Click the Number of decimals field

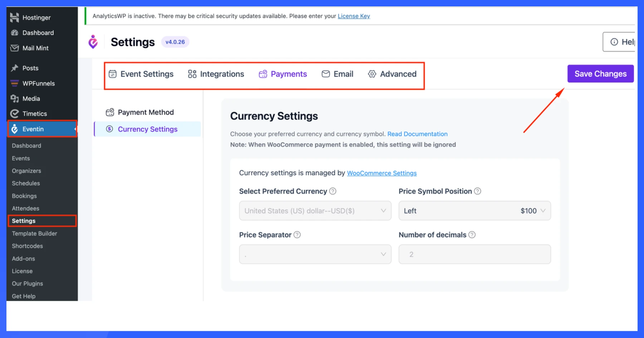click(x=475, y=254)
